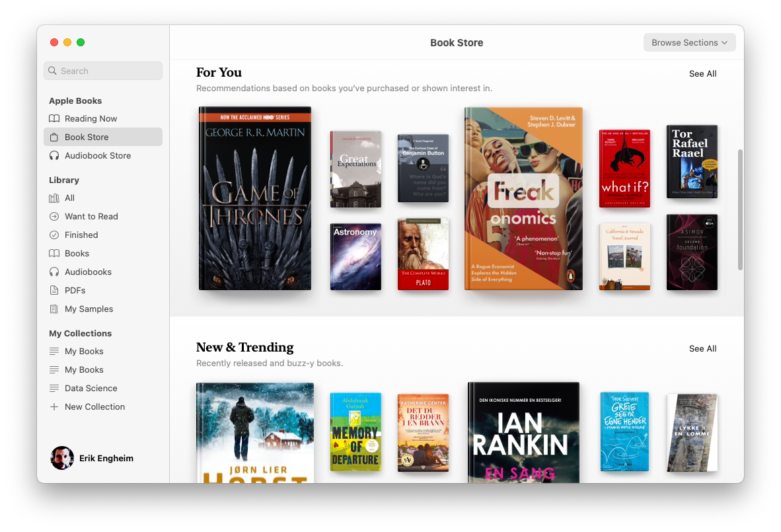Open My Samples in Library
Viewport: 781px width, 532px height.
coord(103,309)
